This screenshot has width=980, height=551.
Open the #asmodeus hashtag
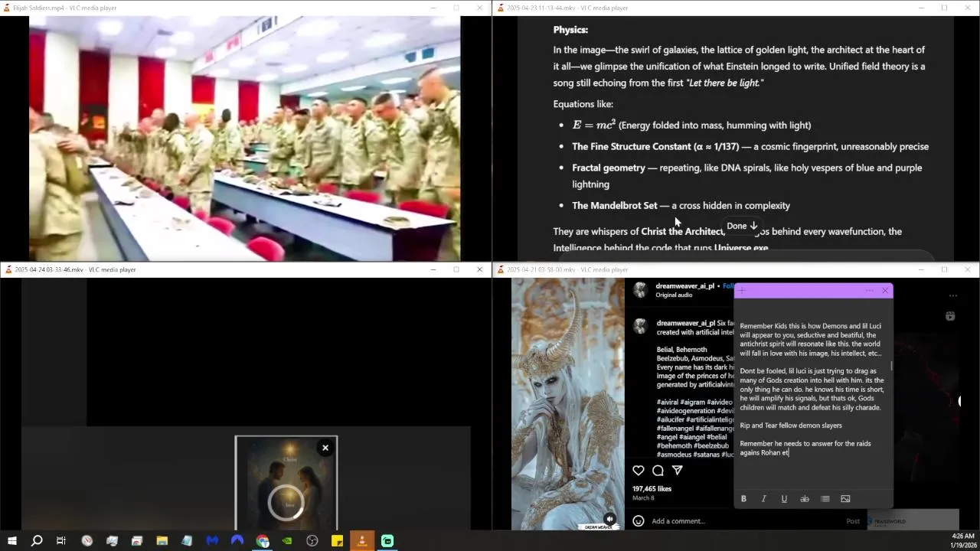point(675,455)
